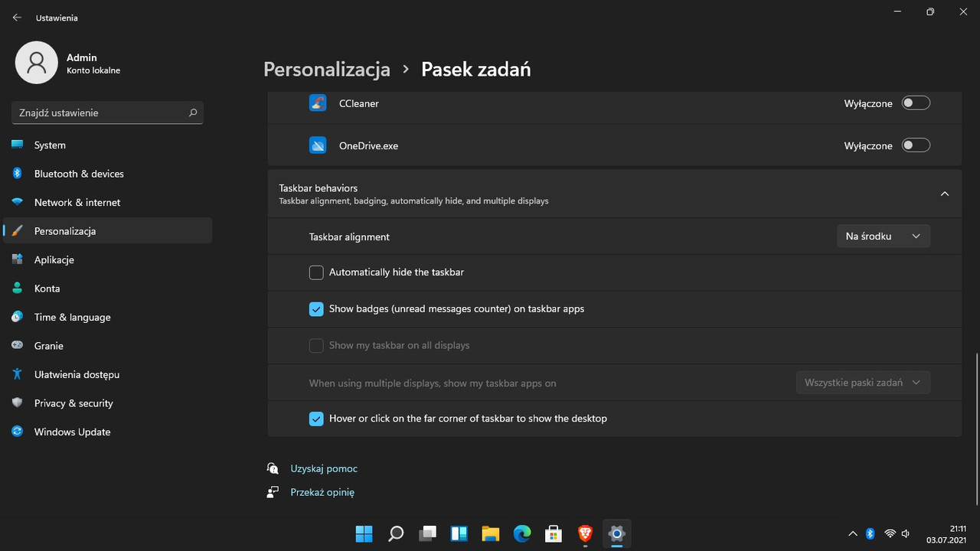Open the Wszystkie paski zadań dropdown

(x=864, y=383)
